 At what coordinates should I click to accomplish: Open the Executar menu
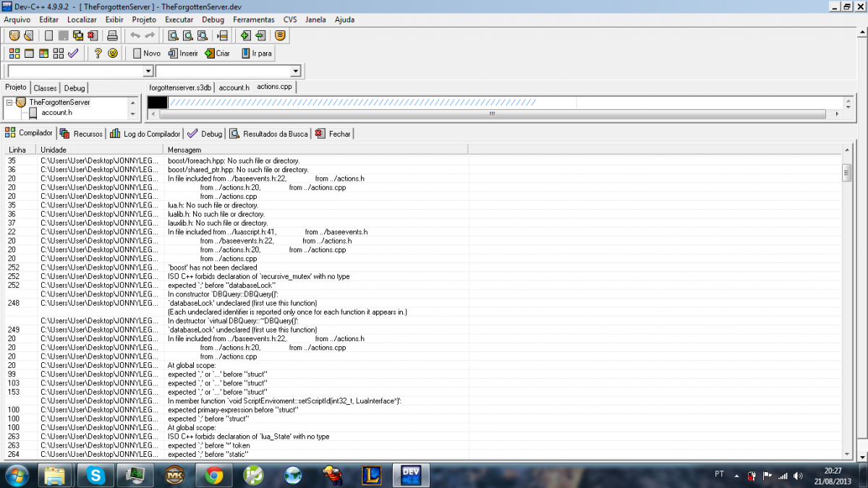pyautogui.click(x=179, y=20)
